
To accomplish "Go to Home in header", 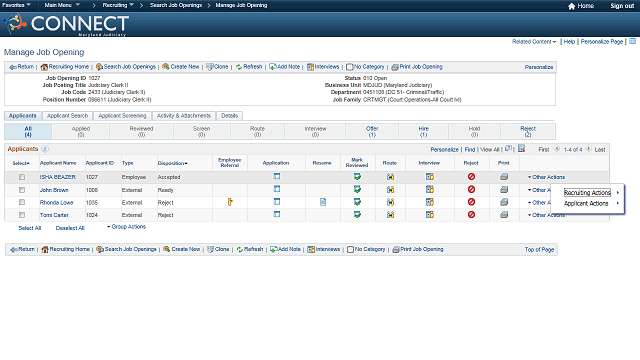I will pyautogui.click(x=581, y=6).
